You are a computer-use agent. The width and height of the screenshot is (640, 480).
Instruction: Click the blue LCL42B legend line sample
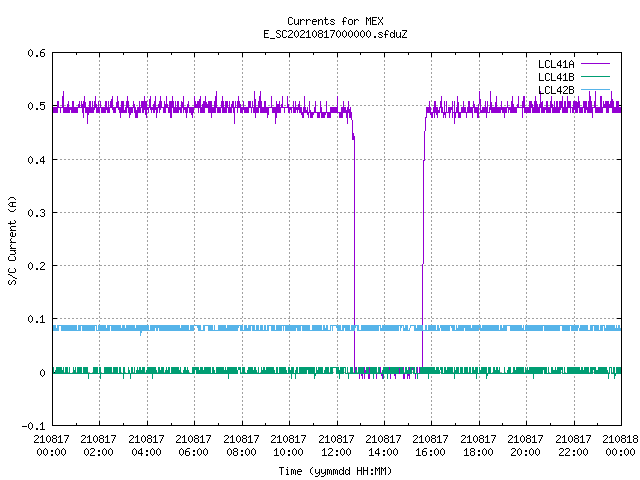tap(595, 89)
